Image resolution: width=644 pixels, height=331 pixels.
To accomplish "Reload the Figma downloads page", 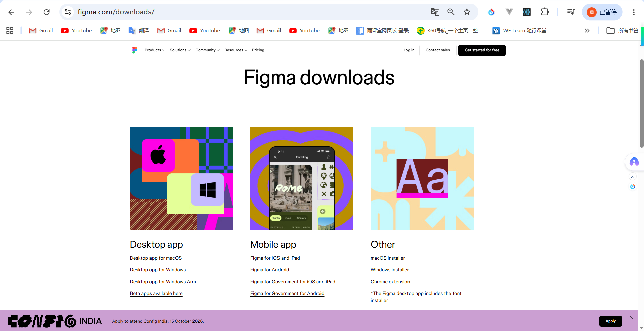I will [47, 12].
